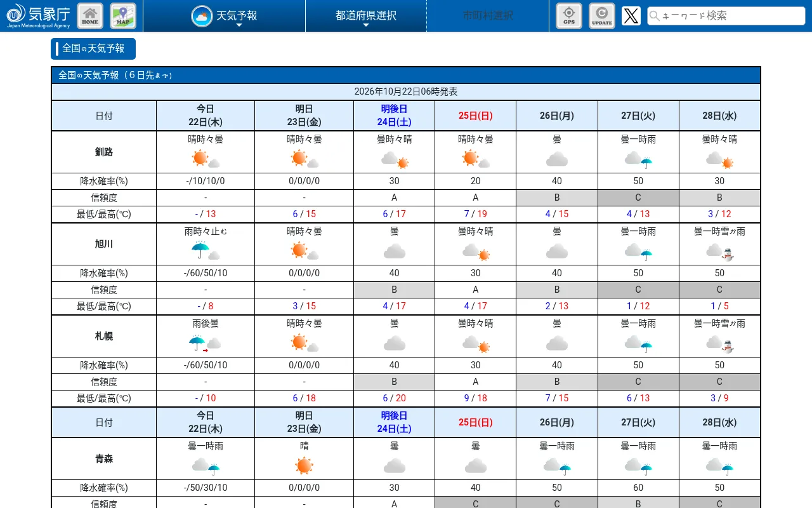Click the issue time 2026年10月22日06時発表
Image resolution: width=812 pixels, height=508 pixels.
point(406,92)
